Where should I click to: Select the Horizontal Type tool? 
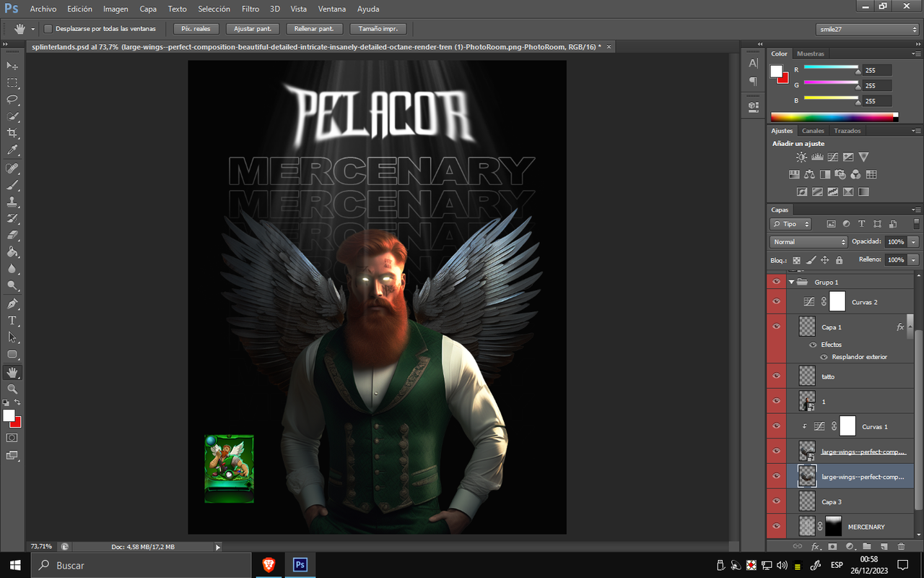tap(12, 320)
